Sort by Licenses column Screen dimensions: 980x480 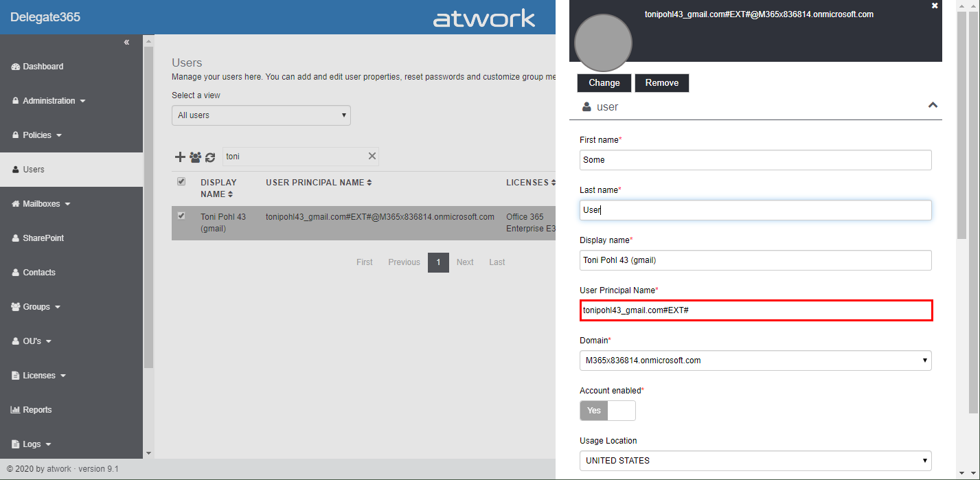click(x=531, y=183)
